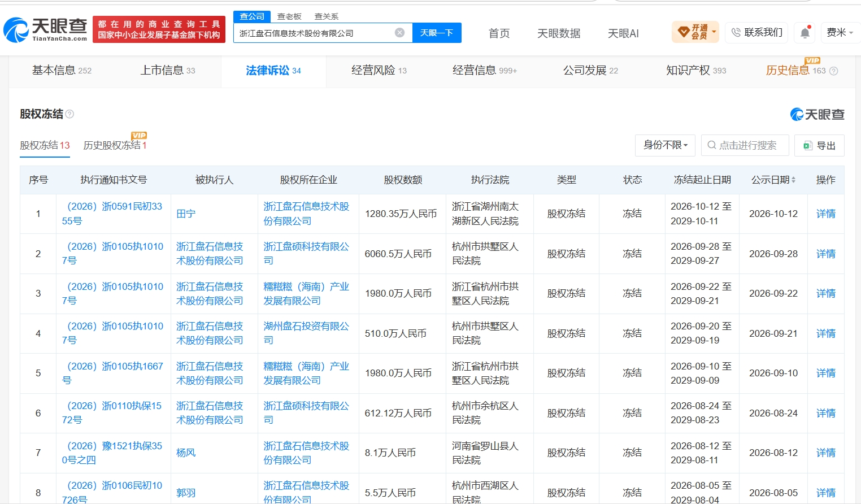Click the 点击进行搜索 table search field

coord(745,145)
